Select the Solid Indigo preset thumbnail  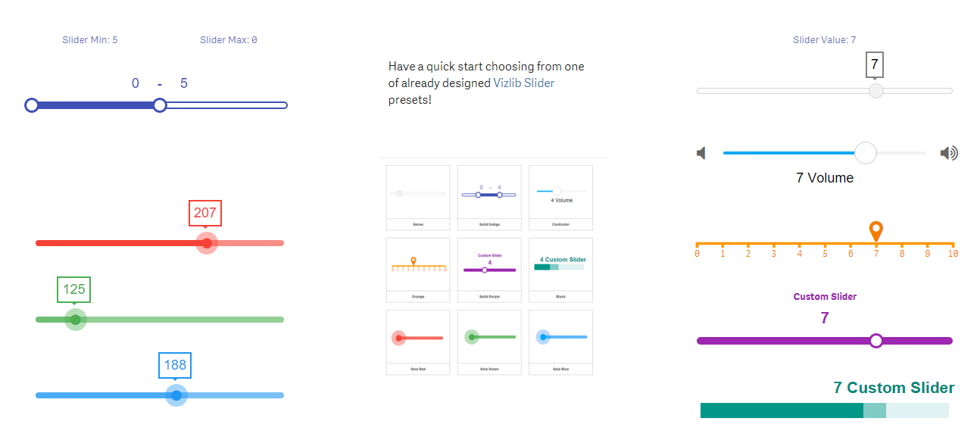pyautogui.click(x=489, y=198)
